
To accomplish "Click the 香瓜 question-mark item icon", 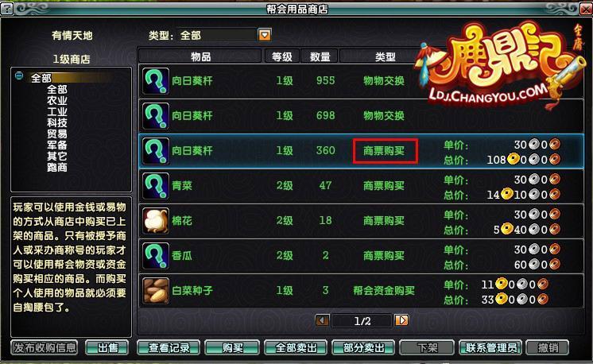I will point(156,256).
